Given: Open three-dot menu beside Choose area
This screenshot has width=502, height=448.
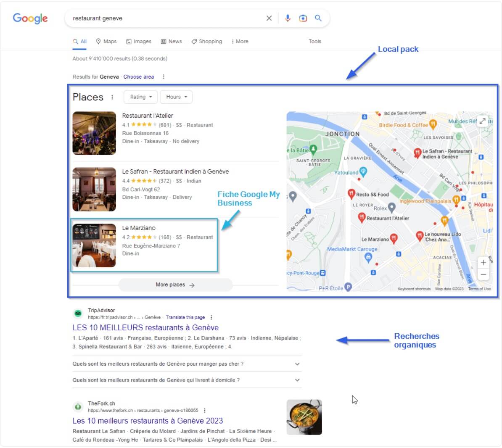Looking at the screenshot, I should [x=164, y=77].
